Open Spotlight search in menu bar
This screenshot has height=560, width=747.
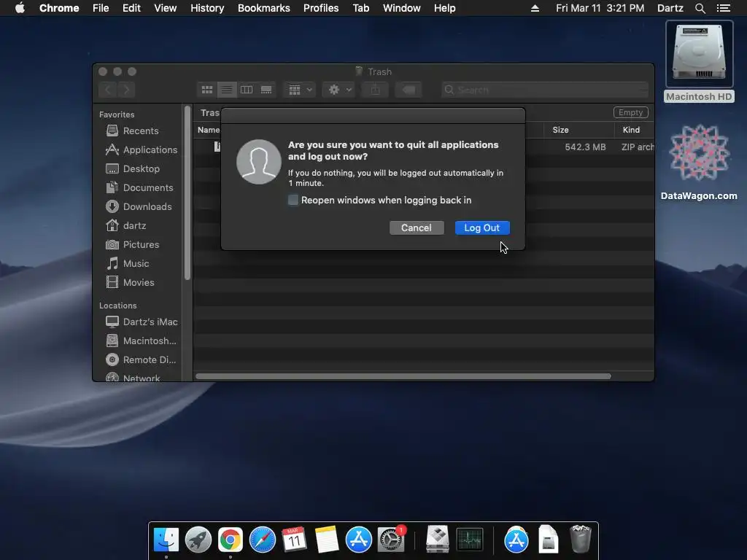pyautogui.click(x=700, y=8)
